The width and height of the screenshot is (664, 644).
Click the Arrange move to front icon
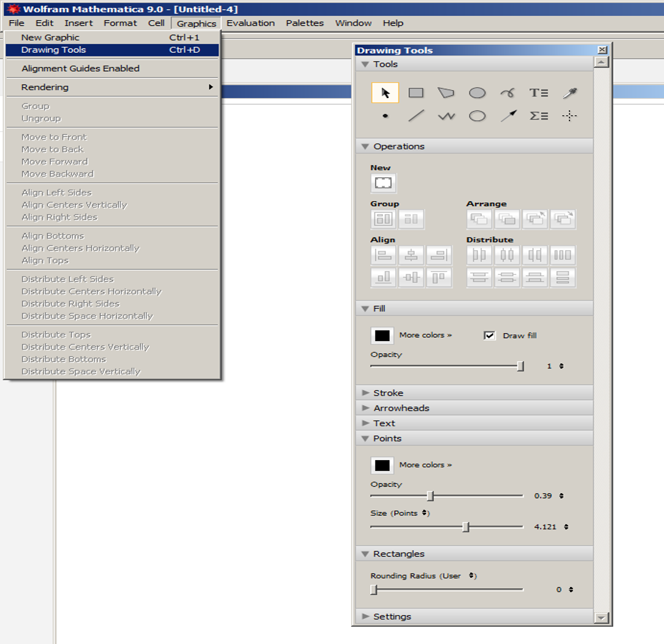pos(479,219)
